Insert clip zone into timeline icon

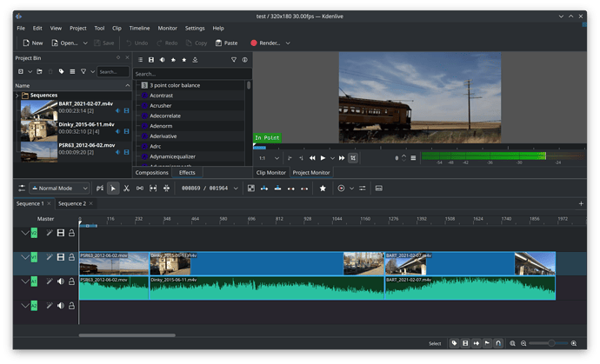click(264, 189)
